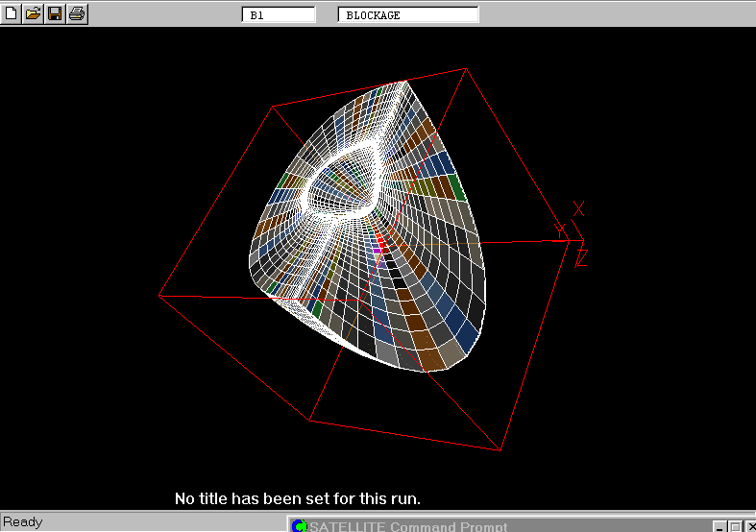Screen dimensions: 756x532
Task: Click the B1 field in the toolbar
Action: click(279, 15)
